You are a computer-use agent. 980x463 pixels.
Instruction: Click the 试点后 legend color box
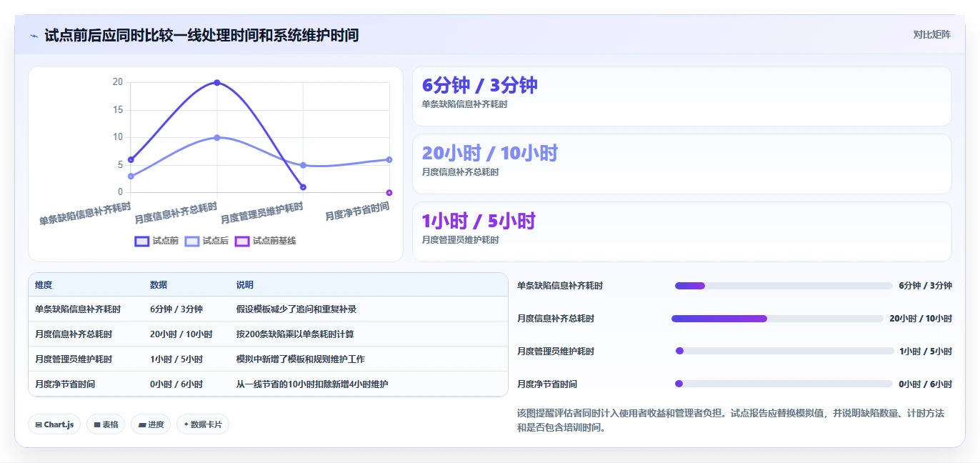[191, 241]
